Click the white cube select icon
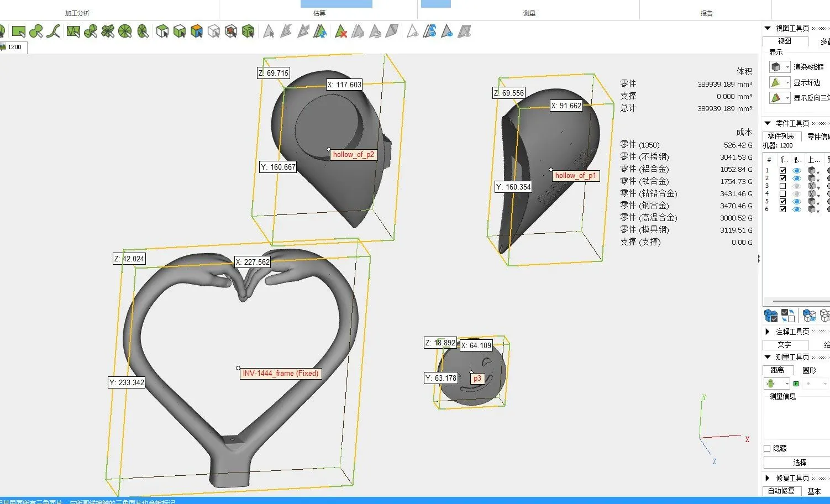830x504 pixels. coord(180,32)
